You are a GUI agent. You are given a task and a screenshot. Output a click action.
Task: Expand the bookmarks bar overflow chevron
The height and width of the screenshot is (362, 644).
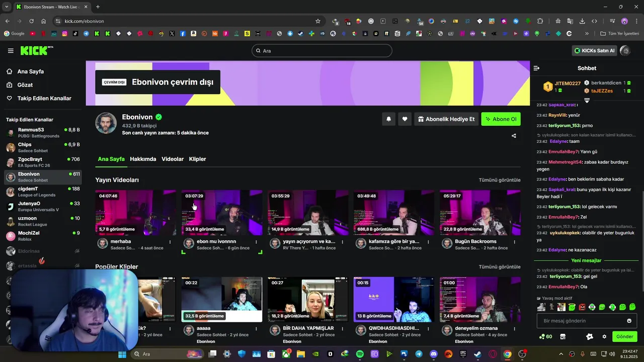(587, 34)
